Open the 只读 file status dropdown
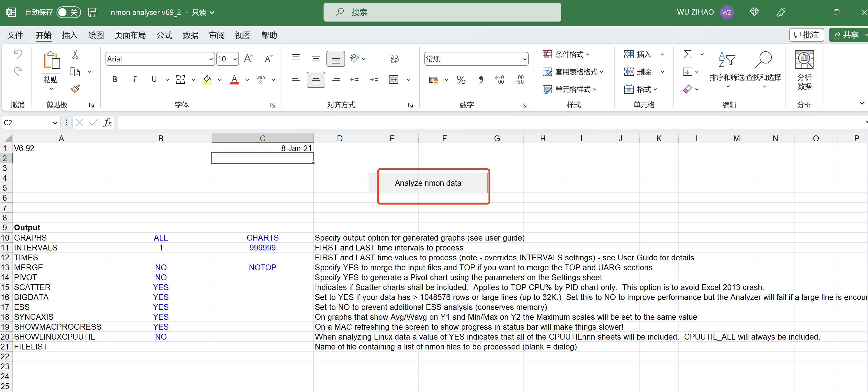 click(203, 13)
